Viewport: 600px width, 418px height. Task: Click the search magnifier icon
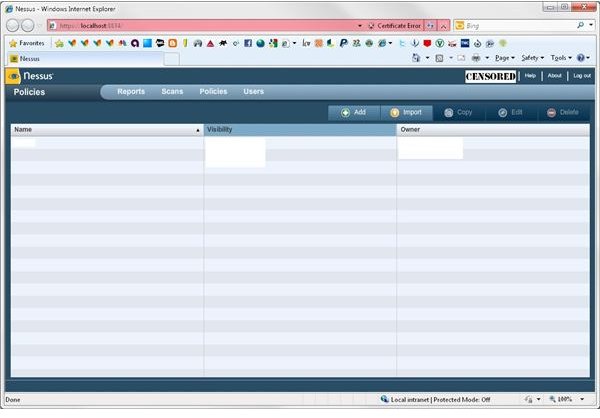click(580, 25)
